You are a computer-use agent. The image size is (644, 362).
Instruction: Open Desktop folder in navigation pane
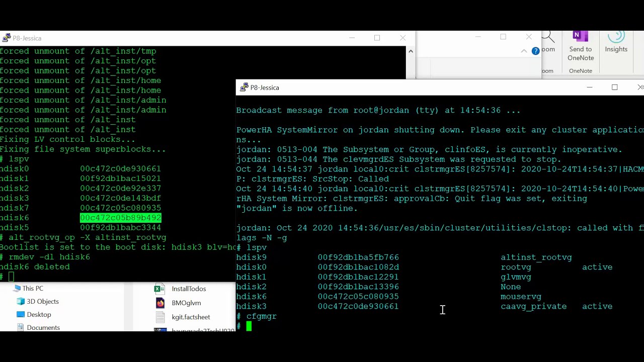tap(39, 315)
